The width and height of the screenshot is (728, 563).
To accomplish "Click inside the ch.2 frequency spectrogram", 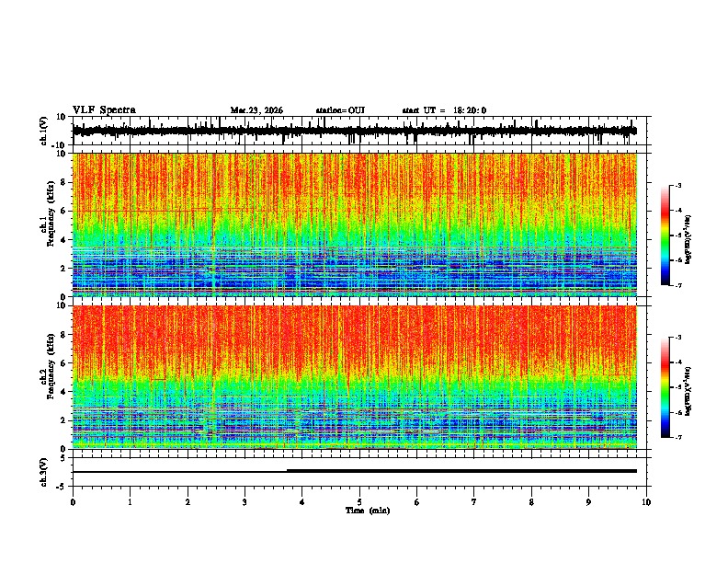I will 355,377.
